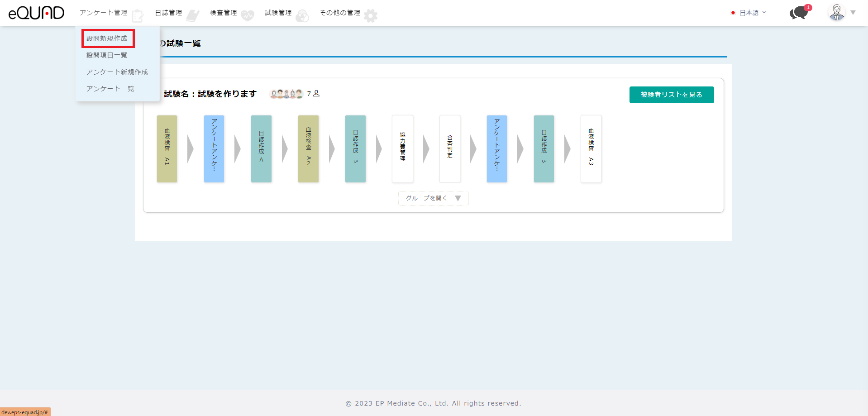Viewport: 868px width, 416px height.
Task: Click the gear icon for その他の管理
Action: [371, 16]
